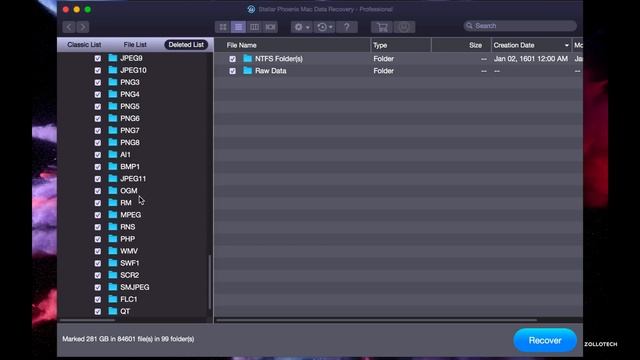Select the OGM folder name

click(x=129, y=191)
